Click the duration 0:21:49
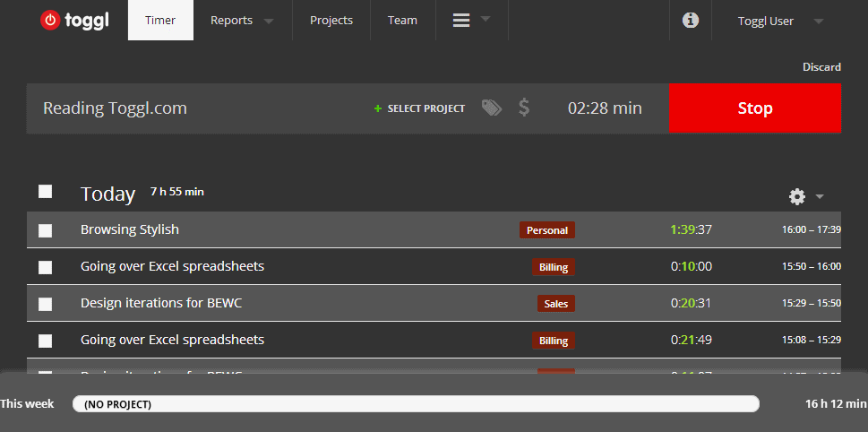 click(x=692, y=340)
